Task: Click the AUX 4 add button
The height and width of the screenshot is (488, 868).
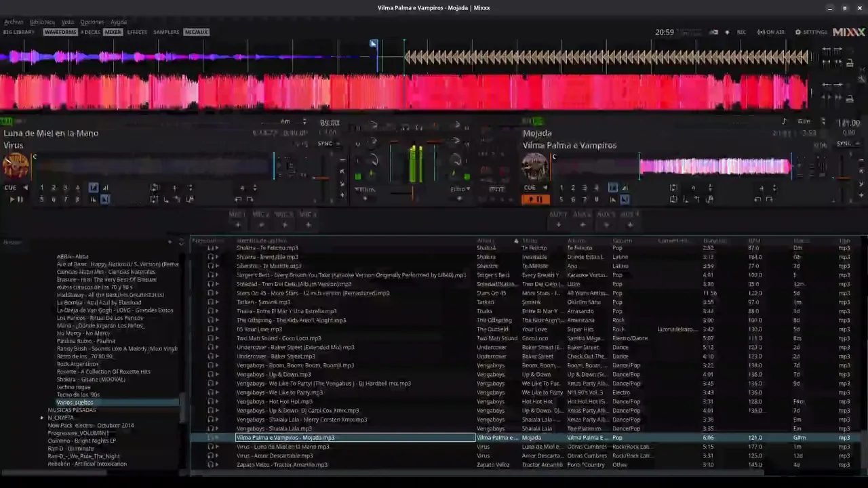Action: pos(630,224)
